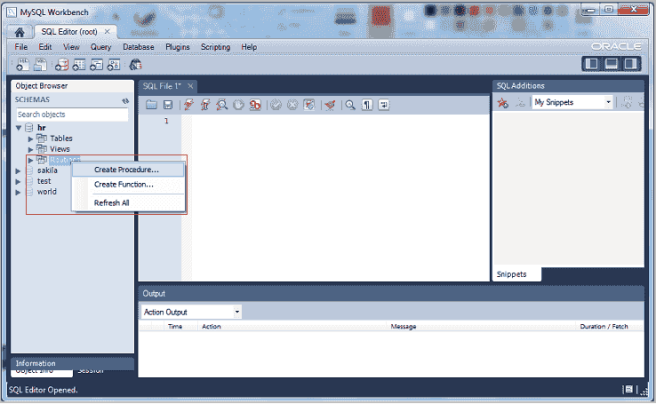The width and height of the screenshot is (656, 405).
Task: Close the SQL Editor (root) tab
Action: pos(107,32)
